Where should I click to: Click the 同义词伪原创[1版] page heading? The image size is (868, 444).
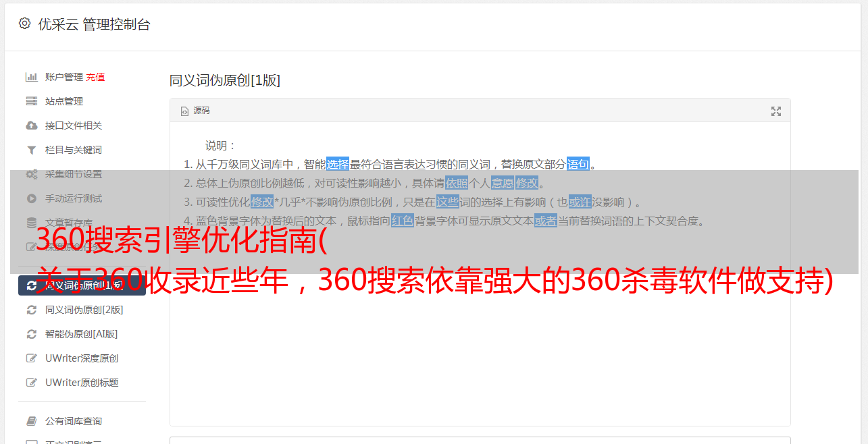(225, 80)
